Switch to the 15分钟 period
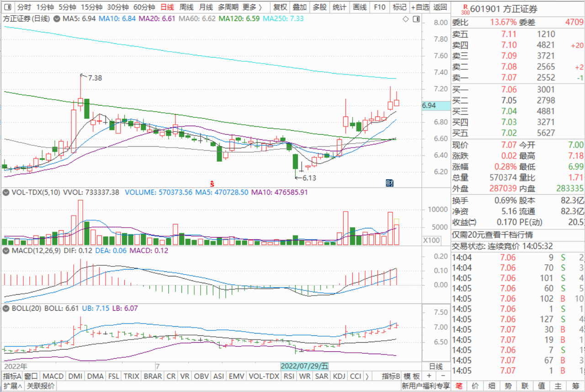The width and height of the screenshot is (585, 392). pyautogui.click(x=91, y=7)
